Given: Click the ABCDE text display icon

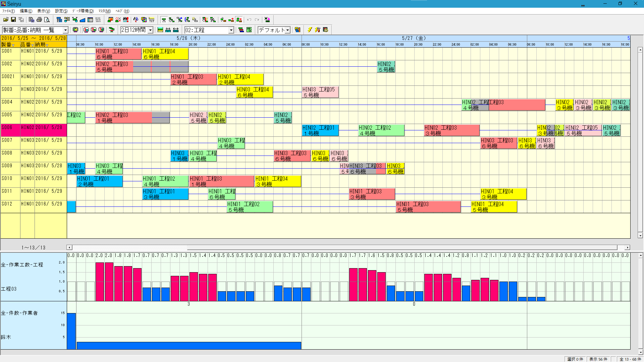Looking at the screenshot, I should click(x=249, y=30).
